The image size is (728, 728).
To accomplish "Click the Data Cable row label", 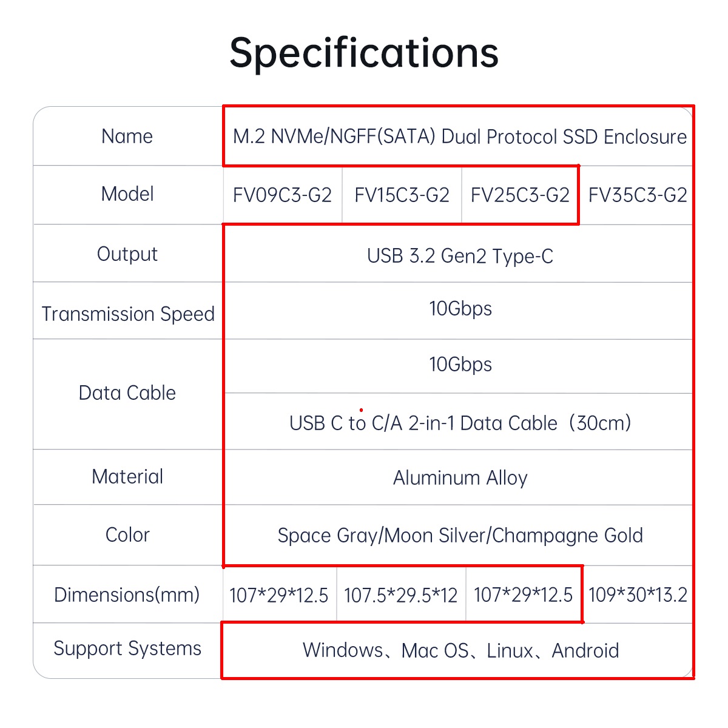I will coord(127,393).
